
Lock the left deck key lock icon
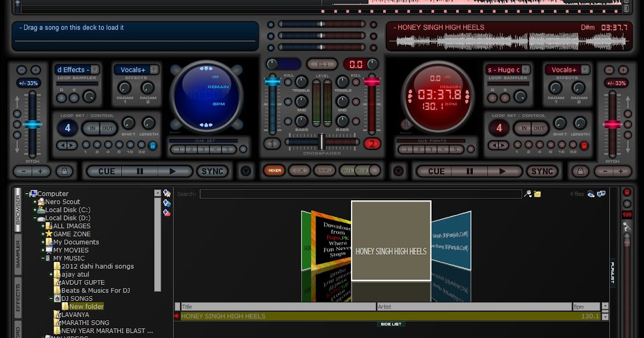[64, 171]
